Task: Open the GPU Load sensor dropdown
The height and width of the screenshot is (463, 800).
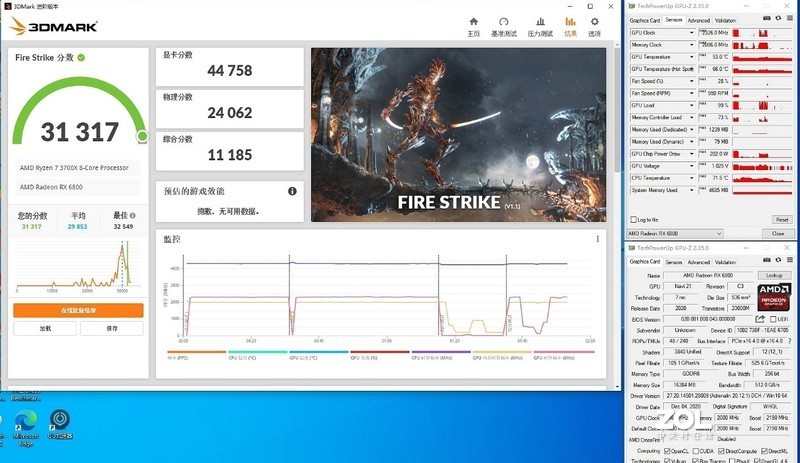Action: [691, 106]
